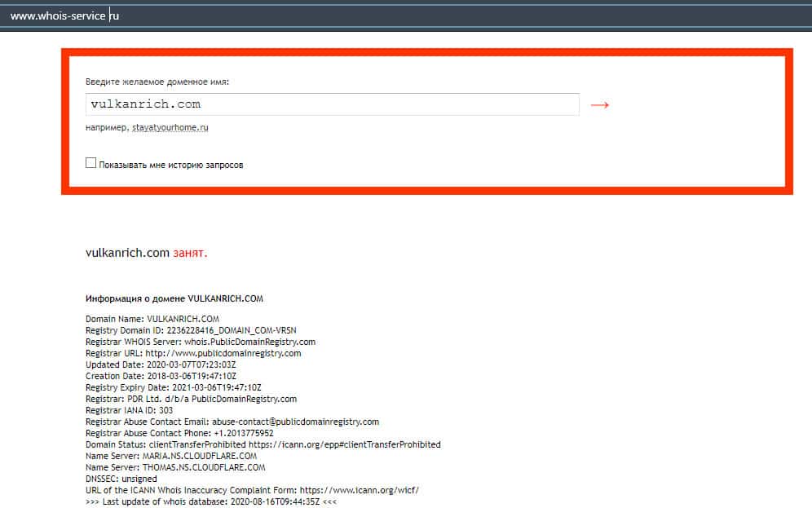Click the Domain Status clientTransferProhibited line
Screen dimensions: 812x508
[x=263, y=444]
